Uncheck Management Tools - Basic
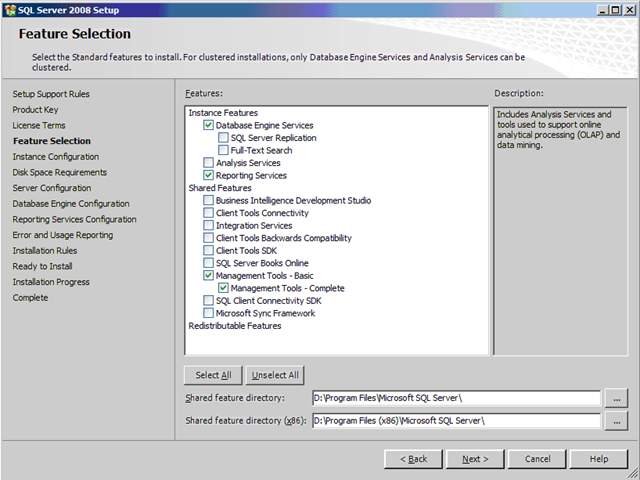The image size is (640, 480). pos(208,276)
